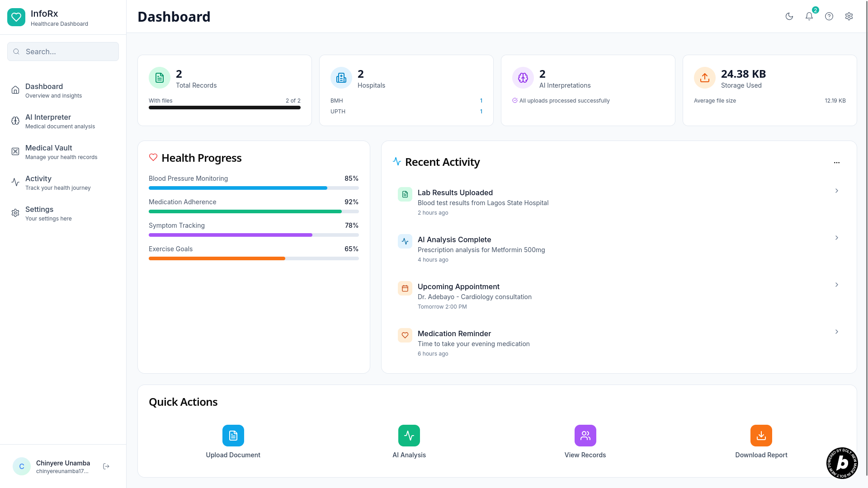Expand Lab Results Uploaded activity chevron

click(837, 191)
